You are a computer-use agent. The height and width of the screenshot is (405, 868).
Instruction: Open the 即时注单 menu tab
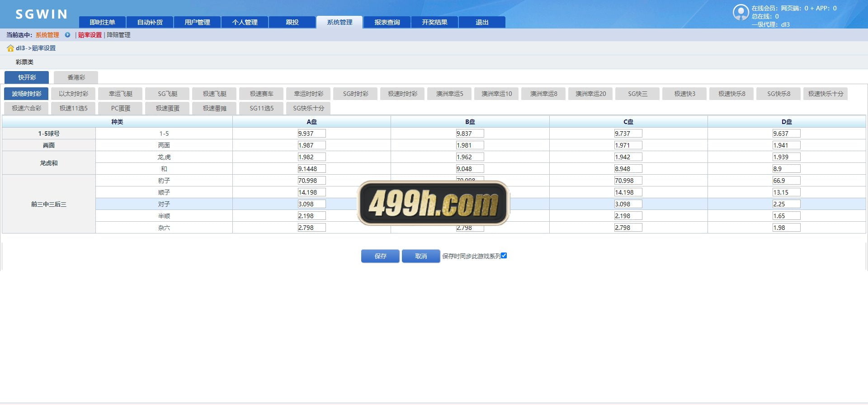coord(102,22)
